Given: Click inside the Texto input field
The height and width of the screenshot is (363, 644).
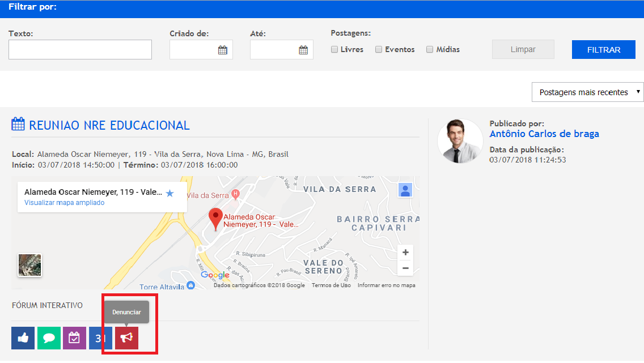Looking at the screenshot, I should [80, 50].
